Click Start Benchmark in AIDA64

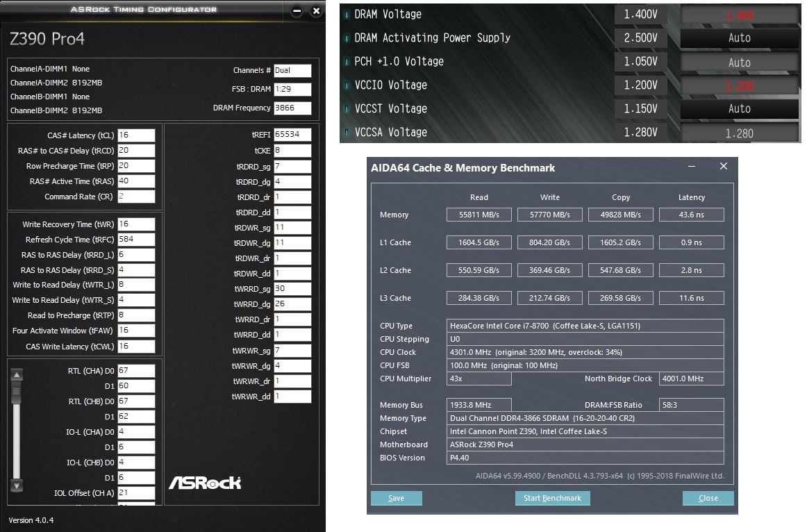tap(552, 498)
